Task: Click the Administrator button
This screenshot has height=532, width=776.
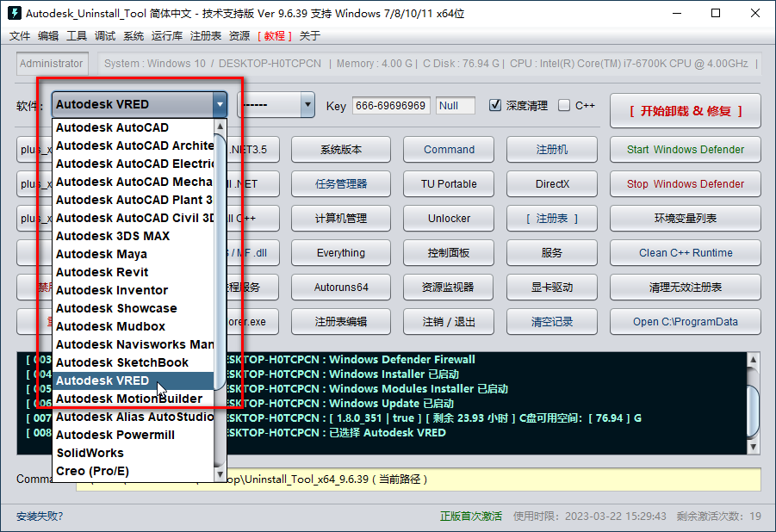Action: (52, 64)
